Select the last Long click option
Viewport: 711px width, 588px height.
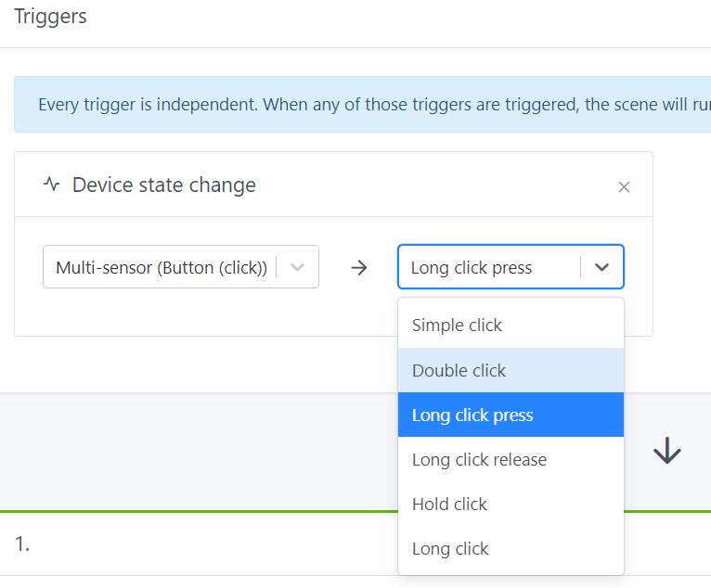[x=450, y=548]
